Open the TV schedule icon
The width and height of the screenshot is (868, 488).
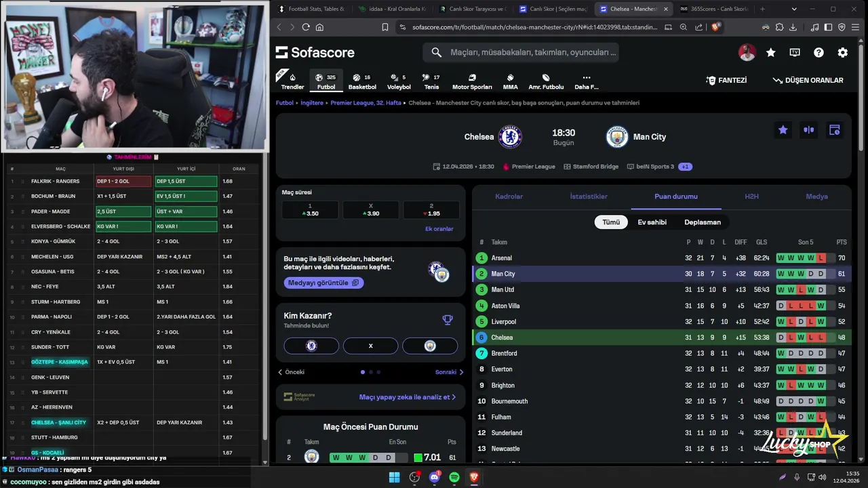click(795, 53)
